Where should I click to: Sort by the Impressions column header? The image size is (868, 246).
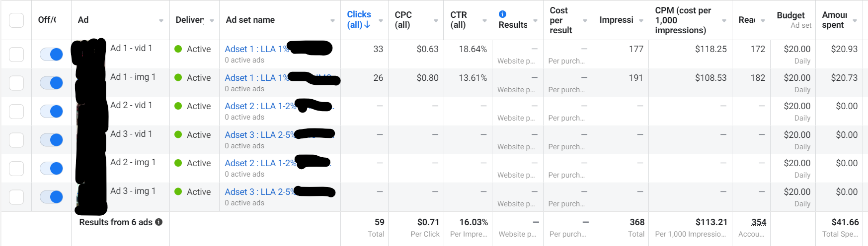[616, 20]
